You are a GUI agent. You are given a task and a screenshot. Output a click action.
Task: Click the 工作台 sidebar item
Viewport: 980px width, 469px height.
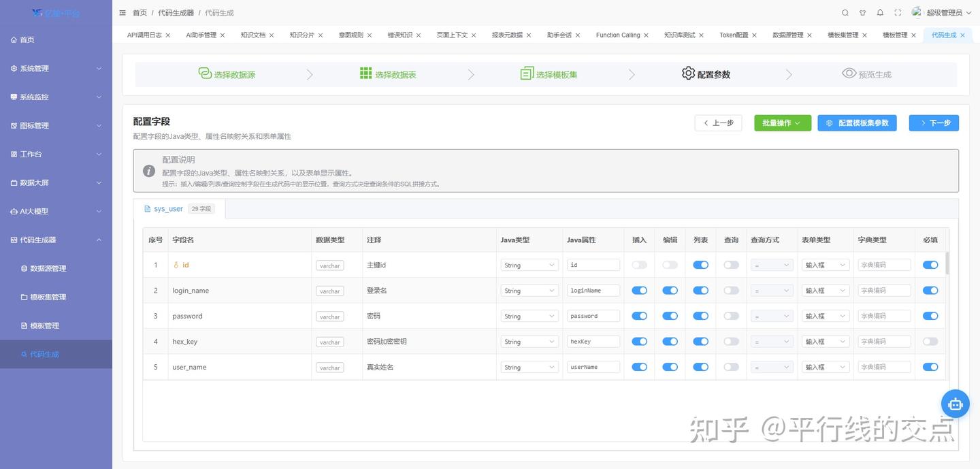click(x=56, y=155)
